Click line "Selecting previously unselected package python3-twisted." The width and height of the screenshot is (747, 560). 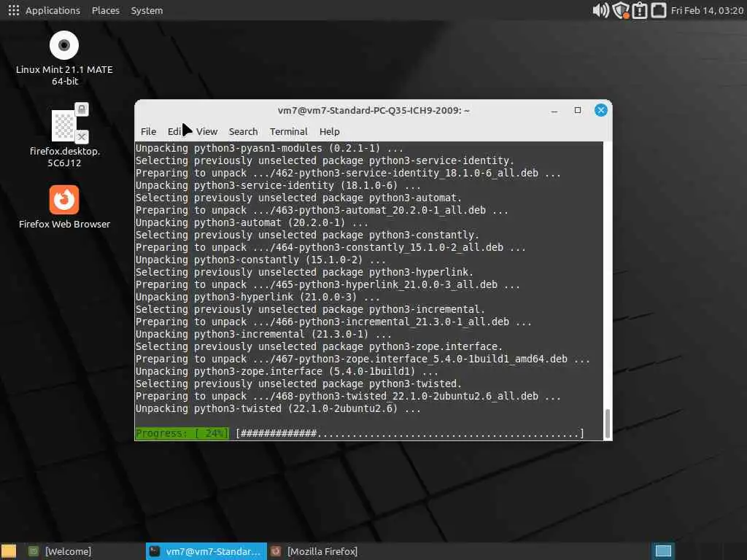[298, 384]
